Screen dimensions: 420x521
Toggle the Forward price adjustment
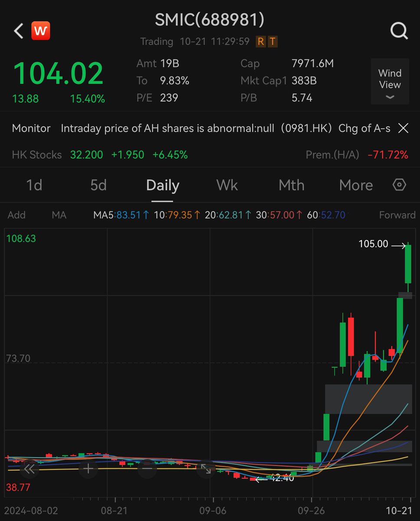[397, 215]
